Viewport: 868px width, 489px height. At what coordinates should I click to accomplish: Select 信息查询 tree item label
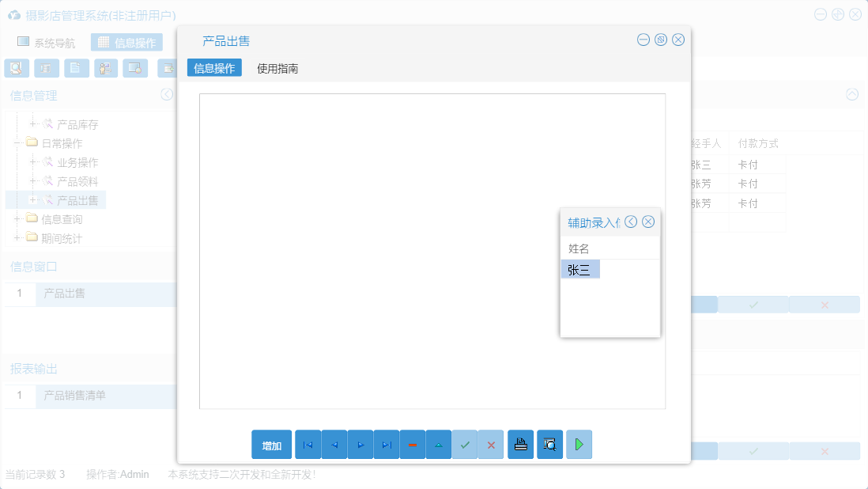click(62, 220)
